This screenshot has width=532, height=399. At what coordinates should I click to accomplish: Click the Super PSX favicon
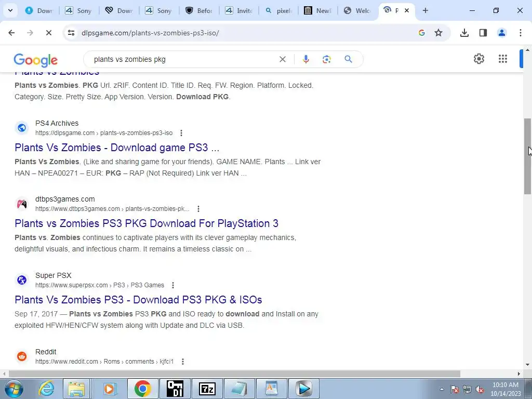tap(22, 280)
